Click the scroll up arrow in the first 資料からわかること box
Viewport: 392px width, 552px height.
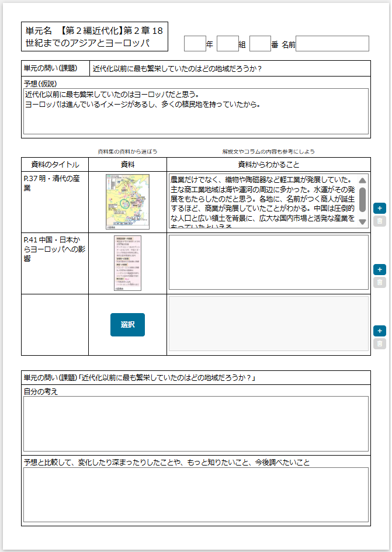(362, 181)
